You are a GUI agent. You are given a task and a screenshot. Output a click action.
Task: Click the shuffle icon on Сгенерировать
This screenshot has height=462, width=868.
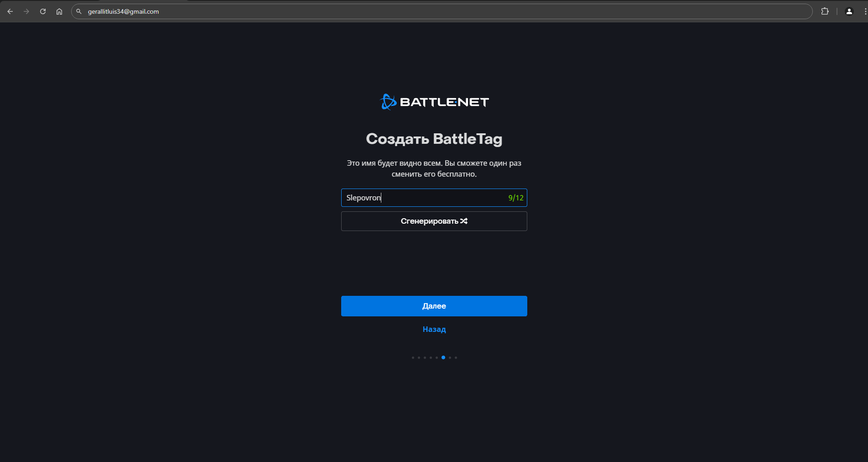tap(464, 221)
